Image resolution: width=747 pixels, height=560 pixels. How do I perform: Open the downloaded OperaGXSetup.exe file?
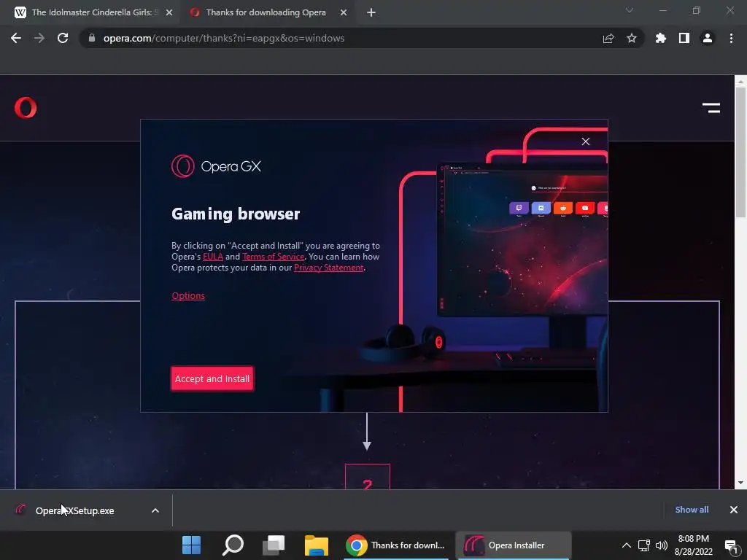point(75,510)
